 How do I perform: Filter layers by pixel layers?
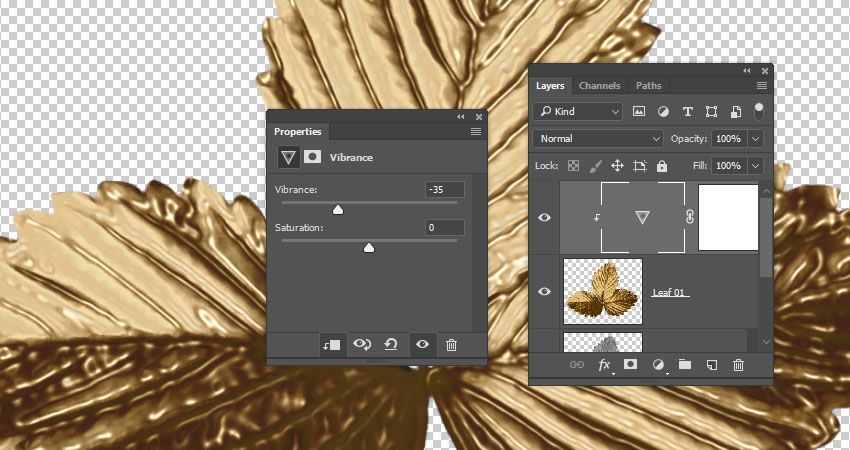click(639, 111)
